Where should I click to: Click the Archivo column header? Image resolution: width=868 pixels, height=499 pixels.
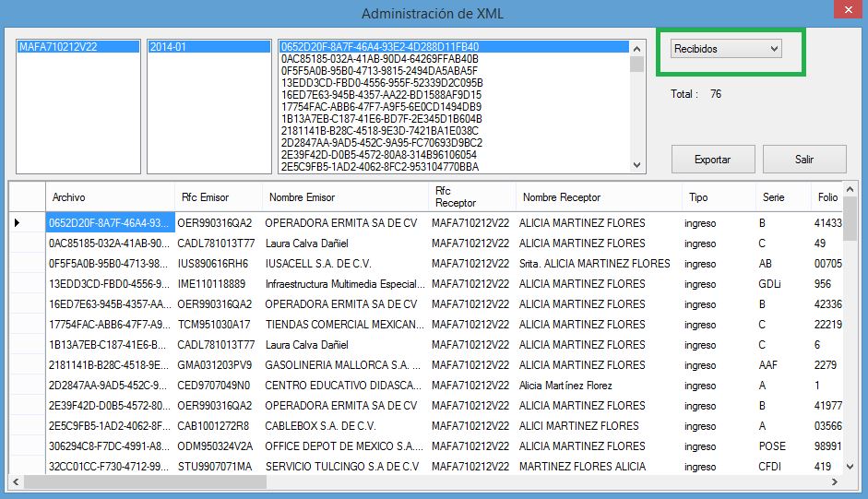point(110,197)
